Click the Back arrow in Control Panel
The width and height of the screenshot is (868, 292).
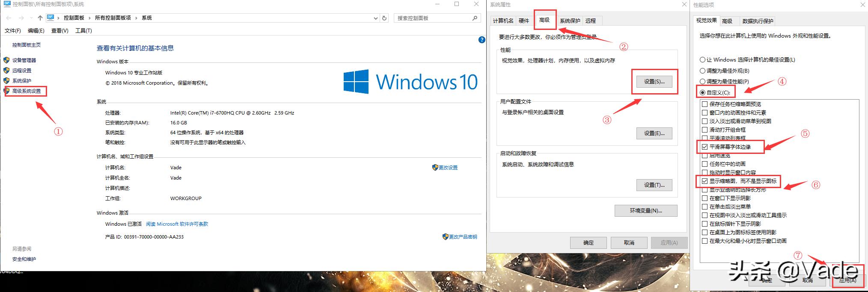tap(9, 18)
